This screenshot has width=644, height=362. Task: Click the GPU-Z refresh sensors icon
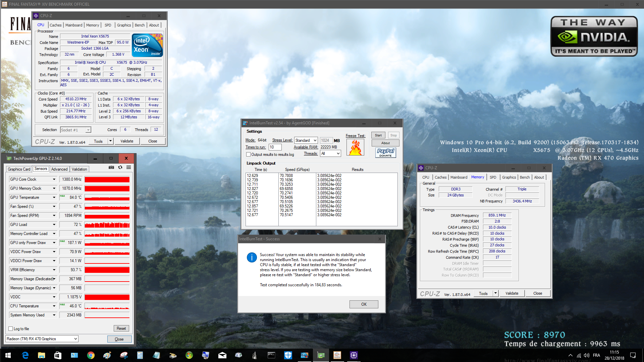tap(120, 168)
